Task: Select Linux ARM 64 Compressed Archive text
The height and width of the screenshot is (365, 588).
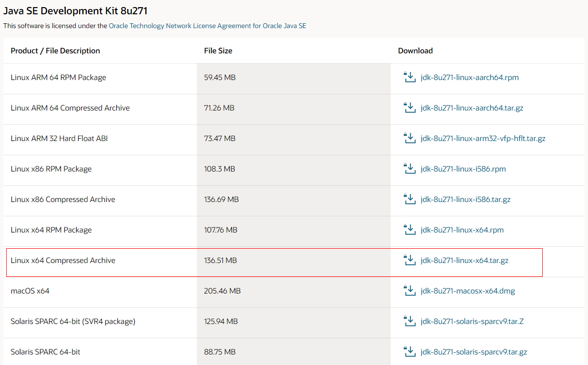Action: click(70, 108)
